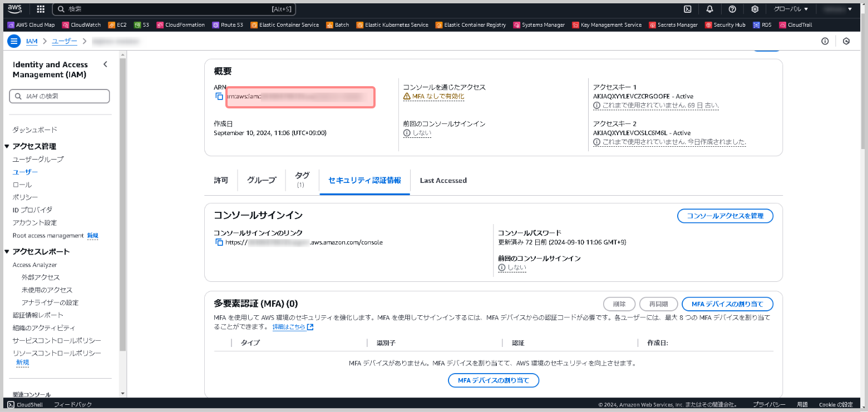The width and height of the screenshot is (868, 412).
Task: Open CloudShell in the footer
Action: tap(25, 405)
